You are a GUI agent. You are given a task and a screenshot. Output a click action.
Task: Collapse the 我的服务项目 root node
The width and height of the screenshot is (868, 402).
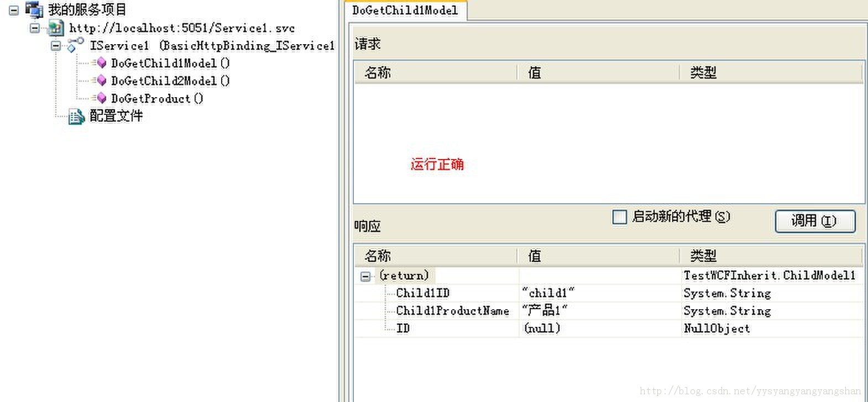pyautogui.click(x=14, y=10)
